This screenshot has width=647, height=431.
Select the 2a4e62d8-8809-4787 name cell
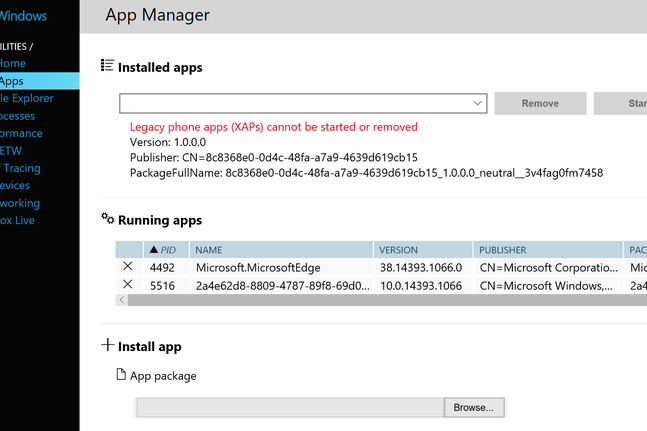click(x=283, y=286)
